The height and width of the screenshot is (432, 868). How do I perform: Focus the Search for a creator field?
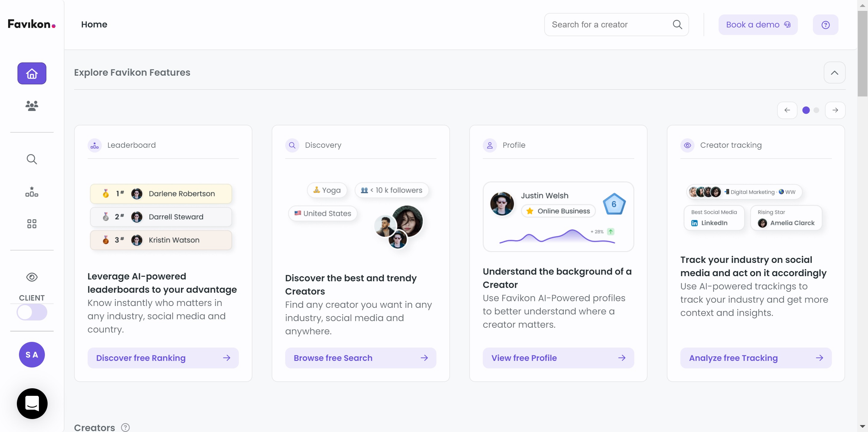(x=616, y=25)
